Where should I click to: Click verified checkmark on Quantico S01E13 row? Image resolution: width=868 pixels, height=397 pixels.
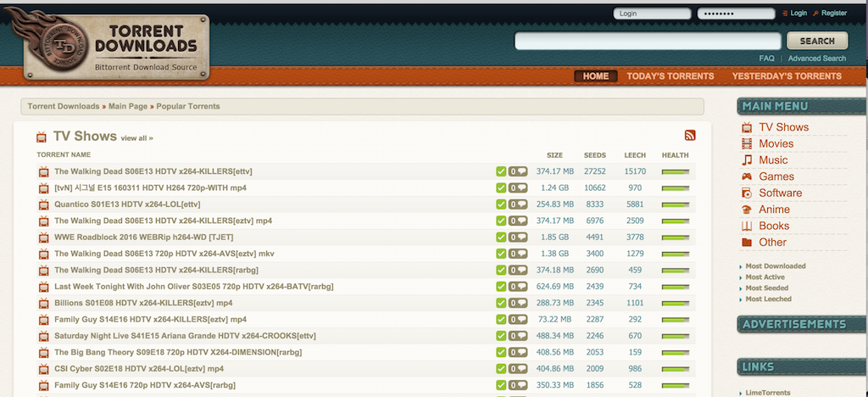point(501,204)
